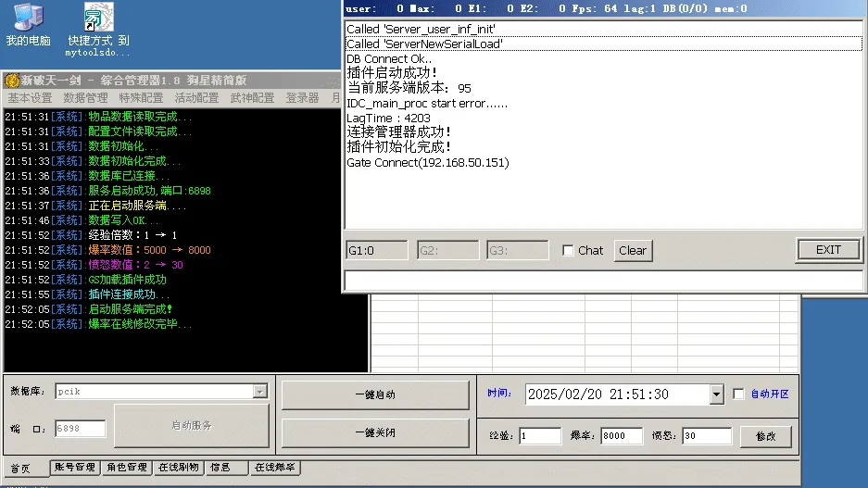Switch to the 在线刷物 tab
This screenshot has height=488, width=868.
tap(178, 468)
